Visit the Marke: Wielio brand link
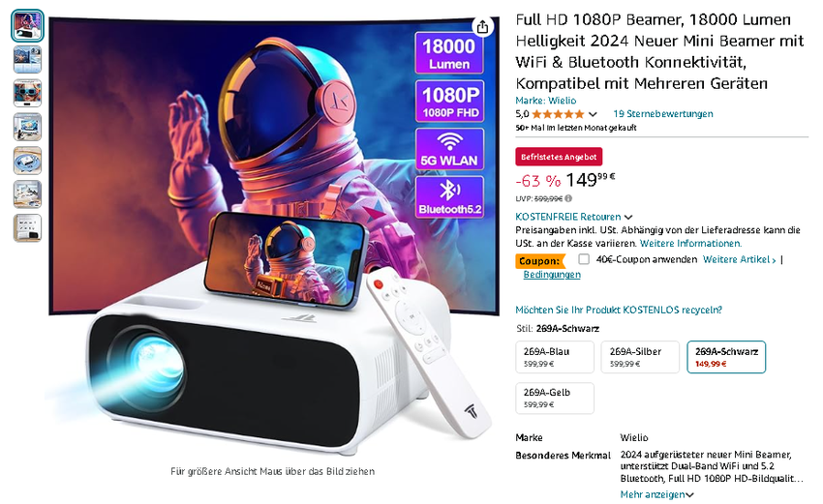Screen dimensions: 823x504 [x=546, y=101]
